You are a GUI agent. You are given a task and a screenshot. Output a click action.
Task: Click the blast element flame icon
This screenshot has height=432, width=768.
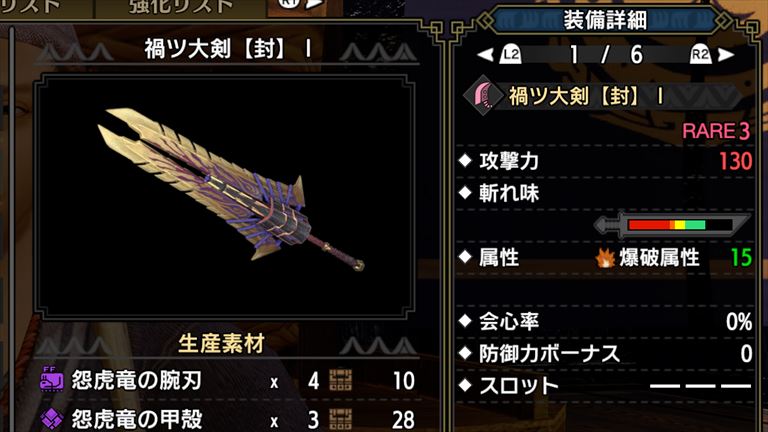click(605, 258)
